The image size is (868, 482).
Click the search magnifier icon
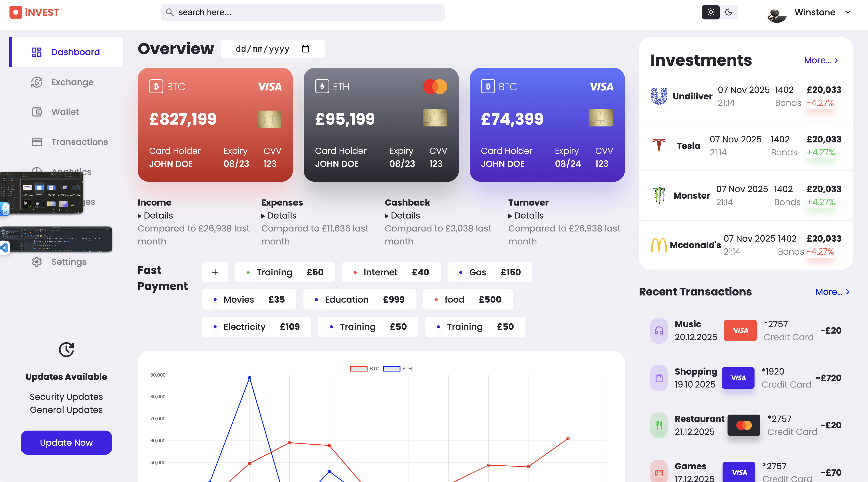(170, 13)
